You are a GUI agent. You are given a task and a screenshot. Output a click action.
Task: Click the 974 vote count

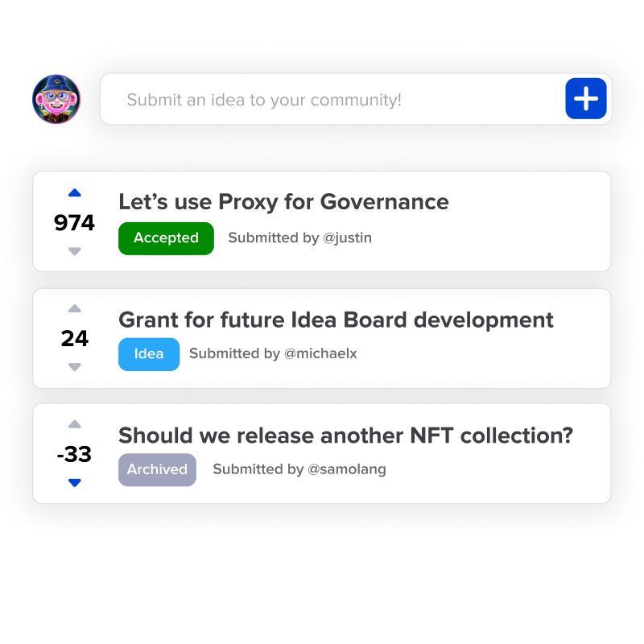tap(75, 223)
